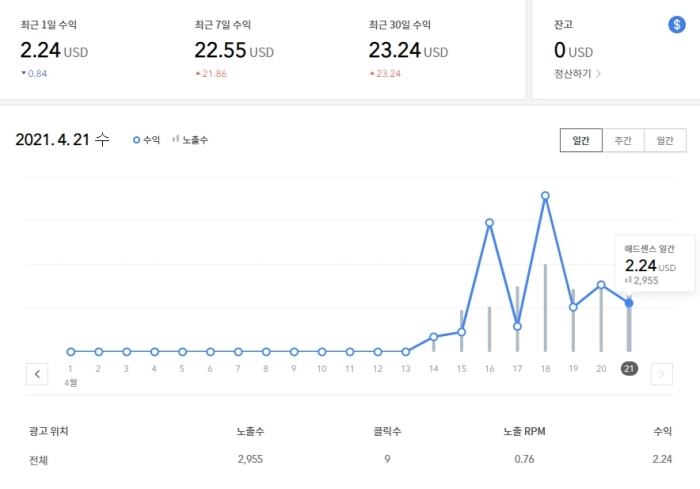Click the revenue data point for day 7
The image size is (700, 489).
[x=238, y=352]
